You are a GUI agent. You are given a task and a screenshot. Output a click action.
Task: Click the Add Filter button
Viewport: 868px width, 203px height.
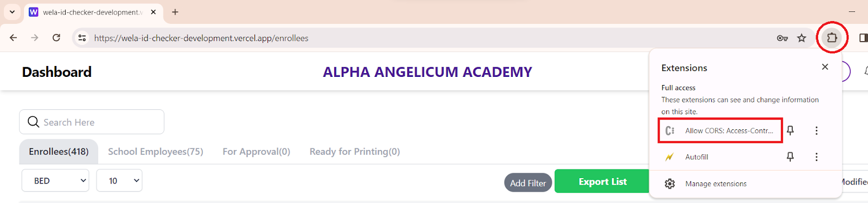point(528,183)
